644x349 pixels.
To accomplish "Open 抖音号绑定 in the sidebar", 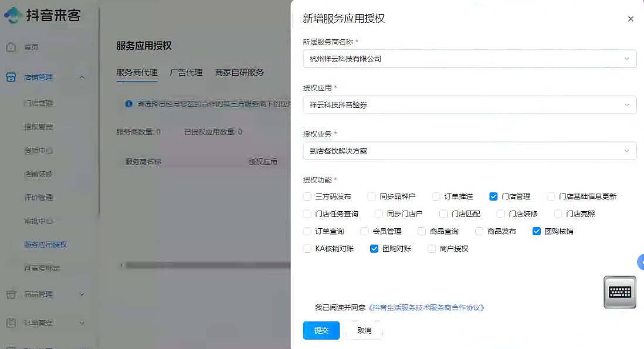I will (x=42, y=268).
